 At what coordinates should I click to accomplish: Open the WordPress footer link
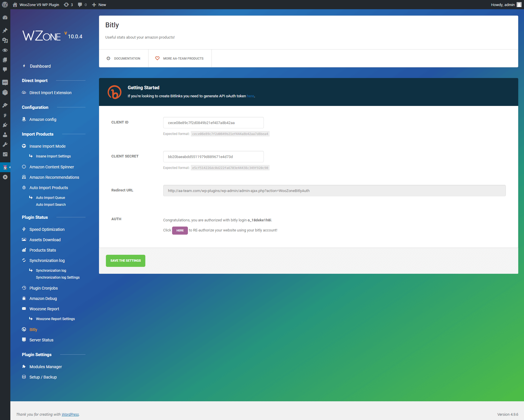pyautogui.click(x=70, y=415)
